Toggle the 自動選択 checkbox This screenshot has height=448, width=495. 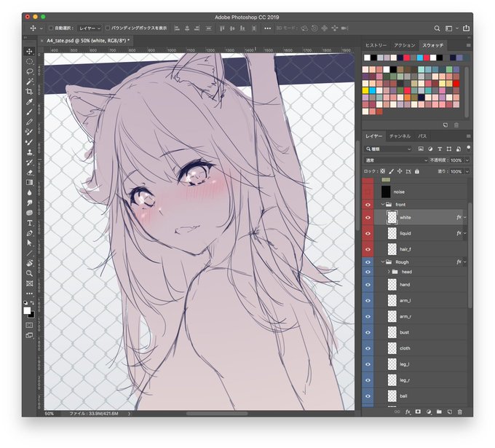50,28
